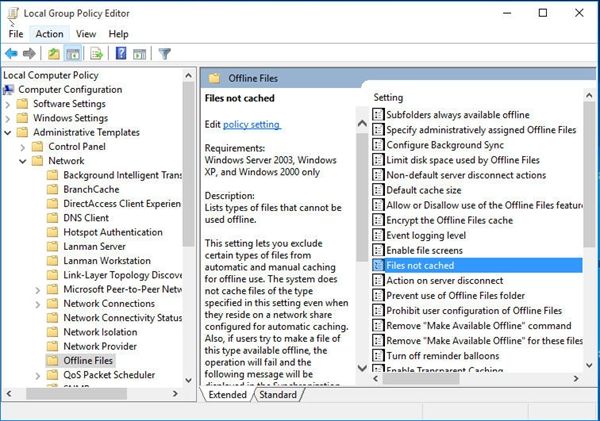Click the Export List toolbar icon
Screen dimensions: 600x421
(96, 54)
